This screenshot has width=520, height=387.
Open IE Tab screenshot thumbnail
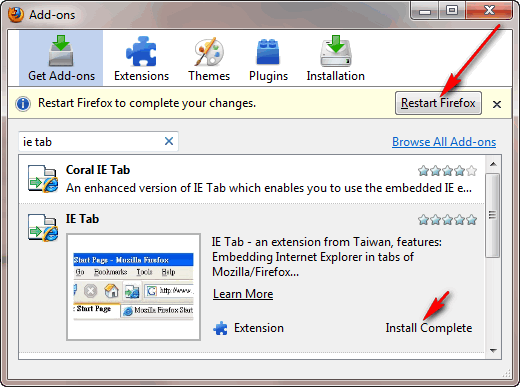tap(133, 287)
